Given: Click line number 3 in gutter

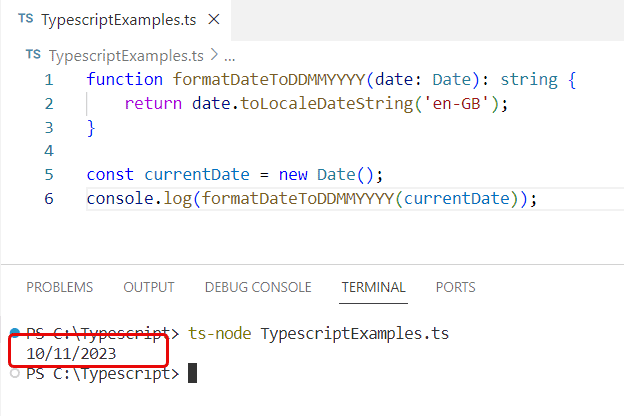Looking at the screenshot, I should [49, 128].
